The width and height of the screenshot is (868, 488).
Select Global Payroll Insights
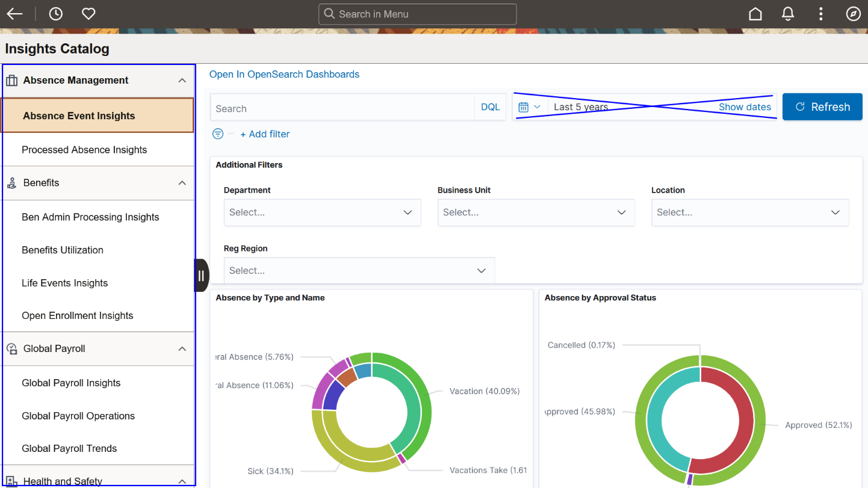(x=98, y=383)
